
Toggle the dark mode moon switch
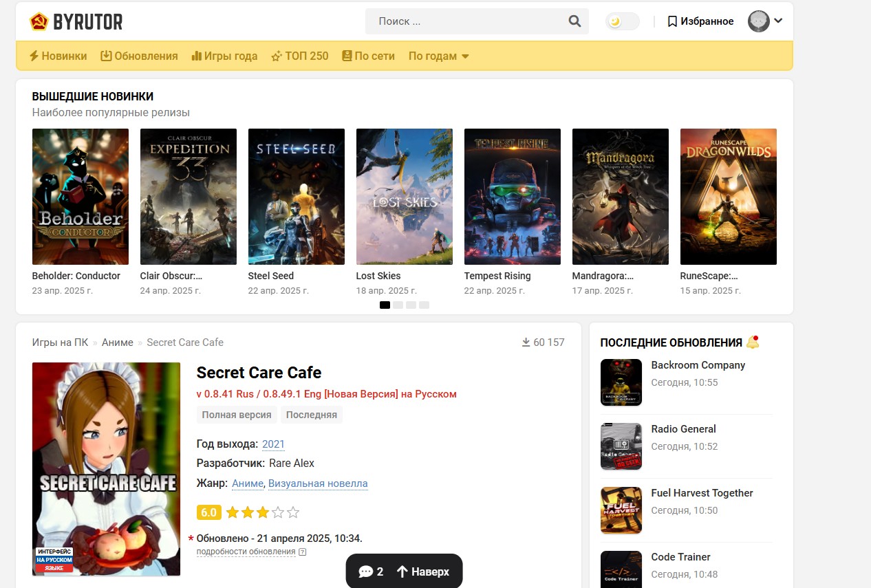tap(622, 21)
